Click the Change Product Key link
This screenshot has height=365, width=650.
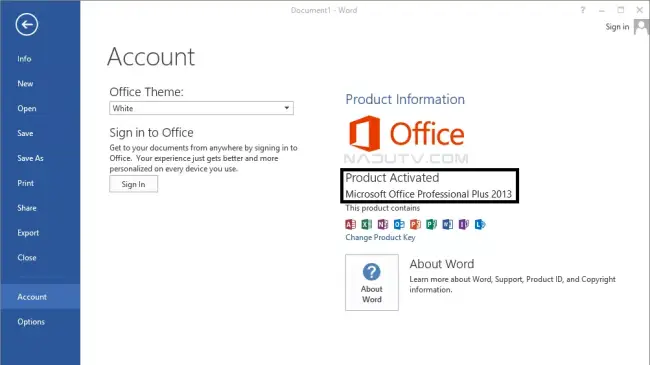pos(380,237)
